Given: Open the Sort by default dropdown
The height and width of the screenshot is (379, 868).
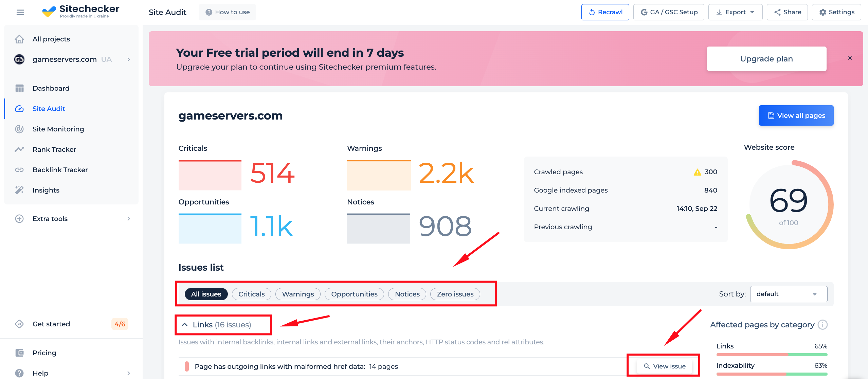Looking at the screenshot, I should (789, 294).
